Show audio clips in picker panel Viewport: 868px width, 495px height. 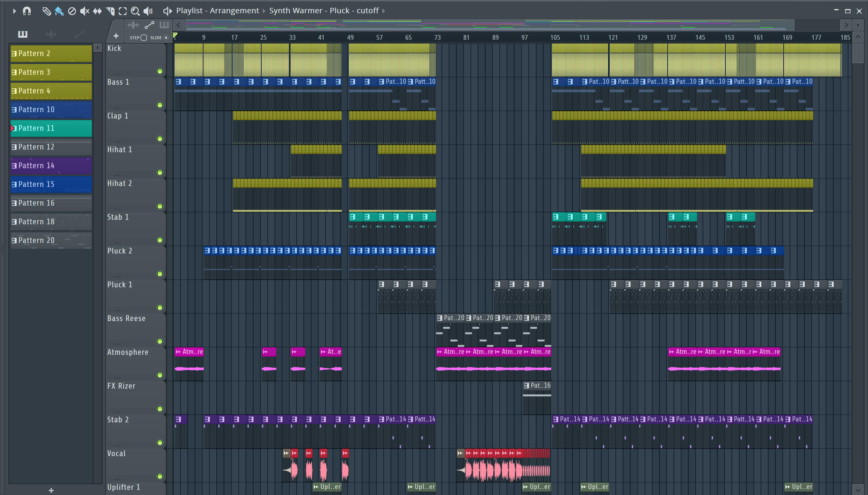pyautogui.click(x=51, y=34)
